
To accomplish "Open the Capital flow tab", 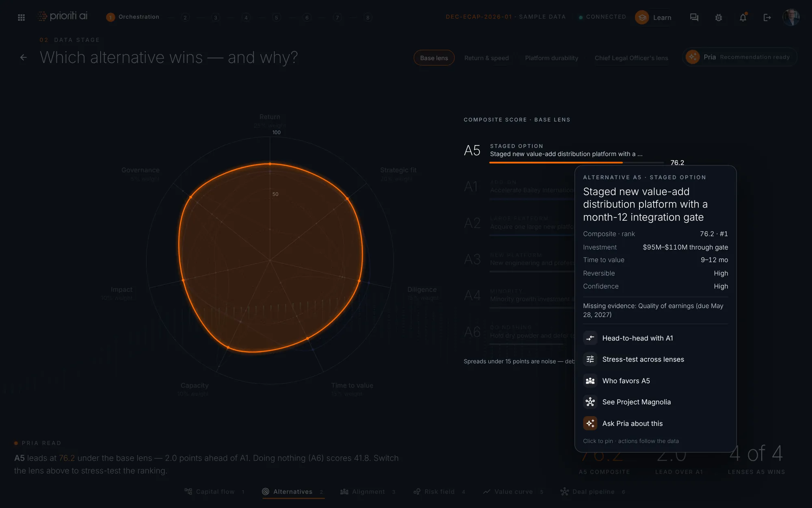I will 214,492.
